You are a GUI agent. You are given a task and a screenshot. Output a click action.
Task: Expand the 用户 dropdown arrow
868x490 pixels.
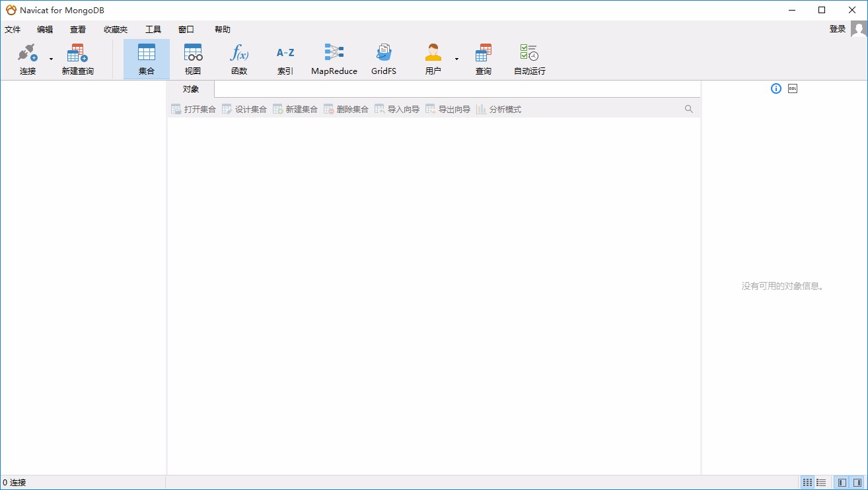456,59
